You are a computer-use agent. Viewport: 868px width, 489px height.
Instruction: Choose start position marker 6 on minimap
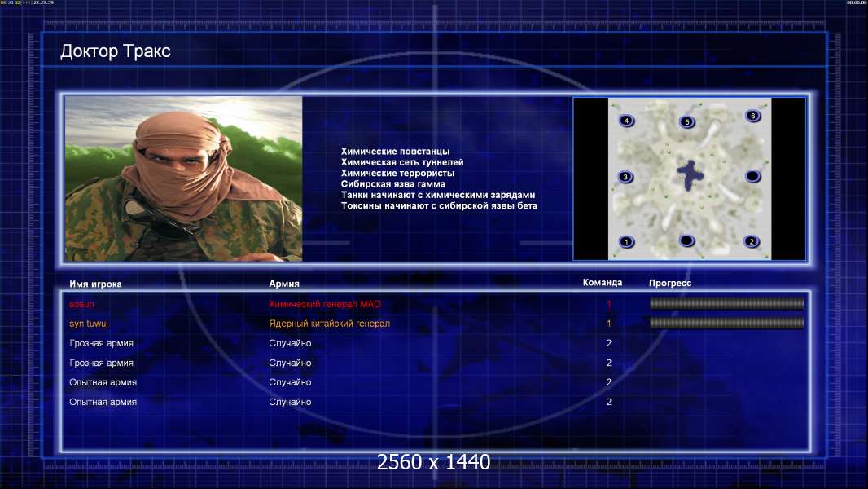[753, 116]
